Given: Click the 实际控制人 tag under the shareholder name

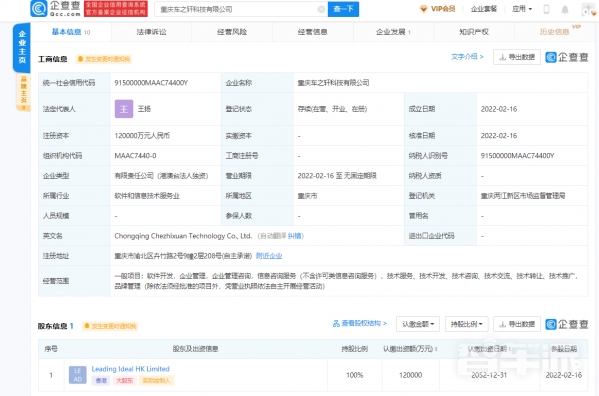Looking at the screenshot, I should point(157,380).
